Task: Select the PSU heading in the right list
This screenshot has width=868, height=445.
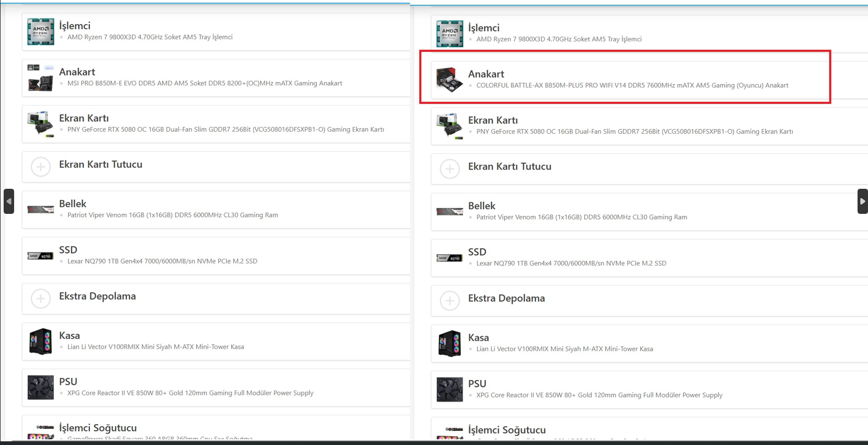Action: coord(477,383)
